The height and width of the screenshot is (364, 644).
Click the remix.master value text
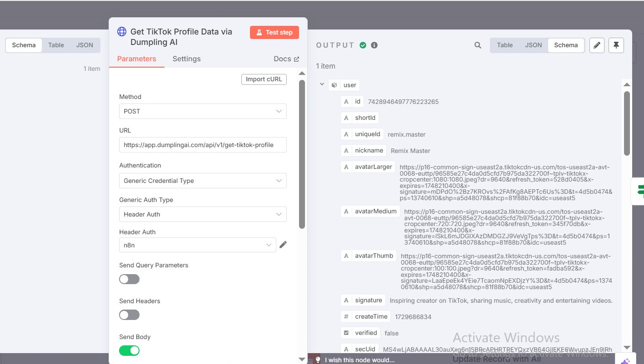[406, 134]
